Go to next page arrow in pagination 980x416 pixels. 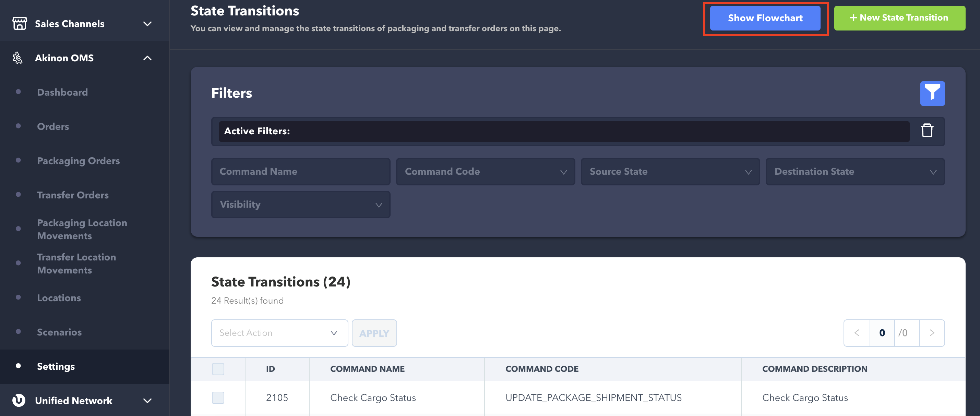coord(932,333)
